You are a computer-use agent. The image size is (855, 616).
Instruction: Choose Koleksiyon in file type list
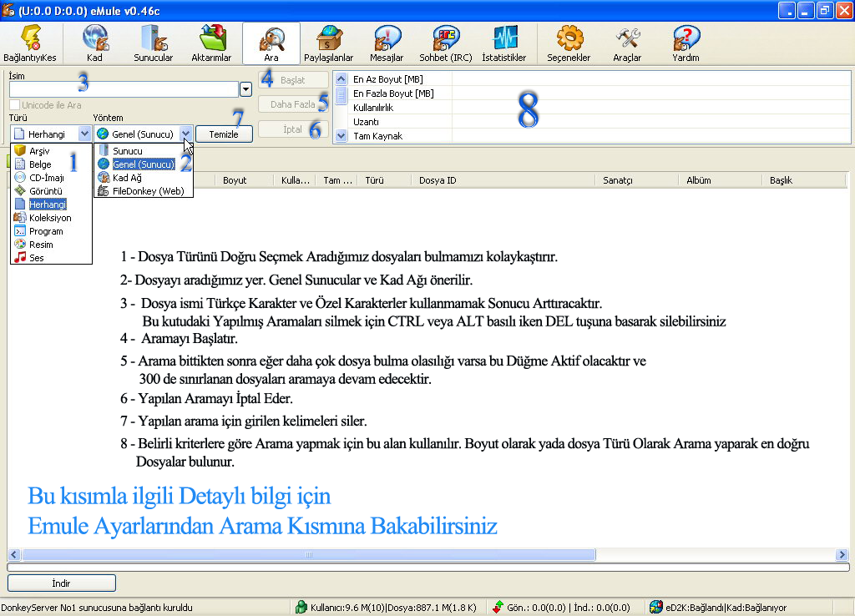click(51, 218)
